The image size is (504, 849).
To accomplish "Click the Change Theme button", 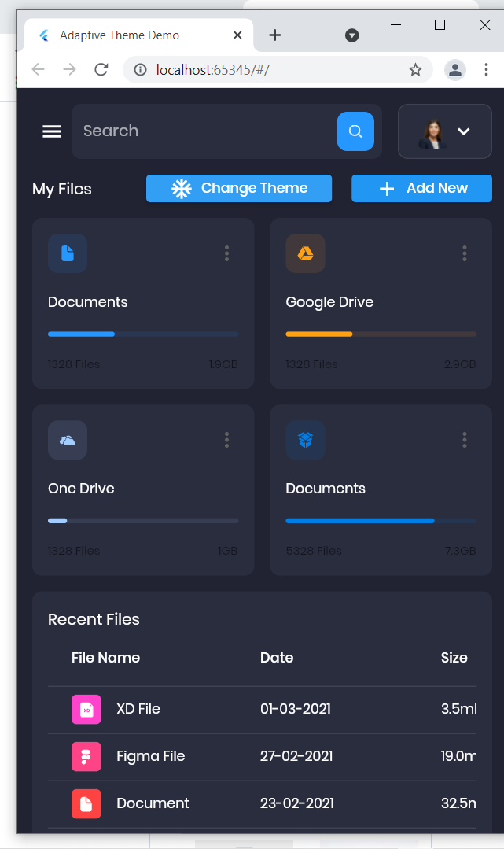I will tap(239, 188).
